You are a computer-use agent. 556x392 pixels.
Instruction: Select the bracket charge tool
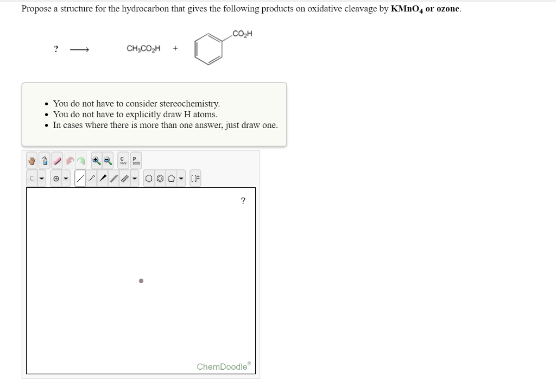click(195, 178)
